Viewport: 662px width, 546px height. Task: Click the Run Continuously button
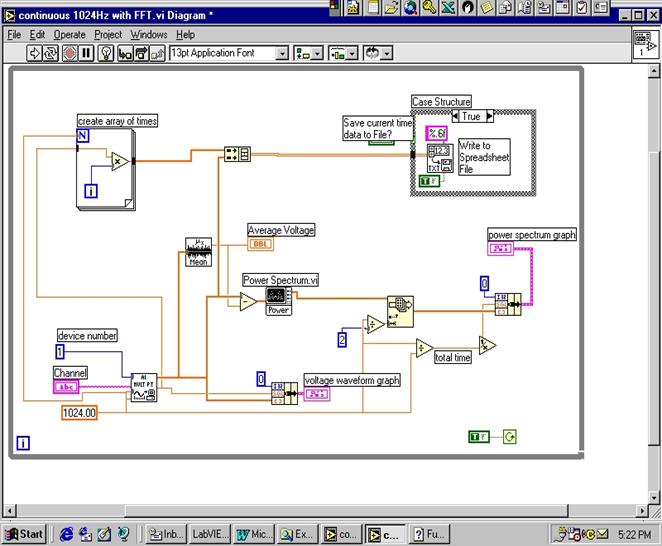pyautogui.click(x=52, y=53)
